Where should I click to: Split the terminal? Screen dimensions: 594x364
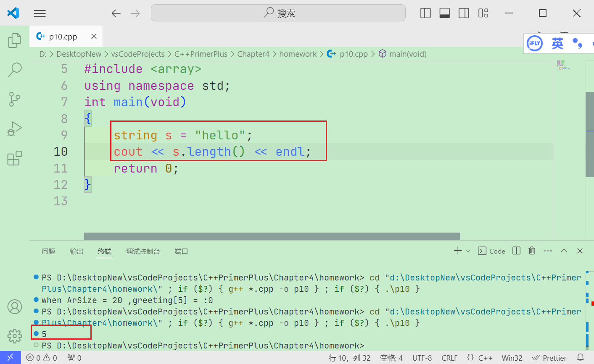517,251
